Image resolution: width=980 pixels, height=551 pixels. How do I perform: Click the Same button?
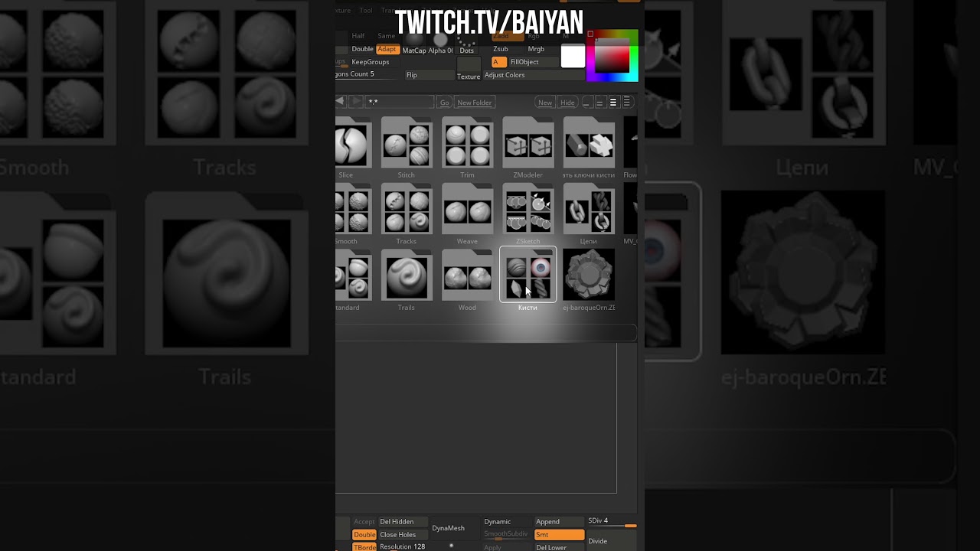(387, 36)
